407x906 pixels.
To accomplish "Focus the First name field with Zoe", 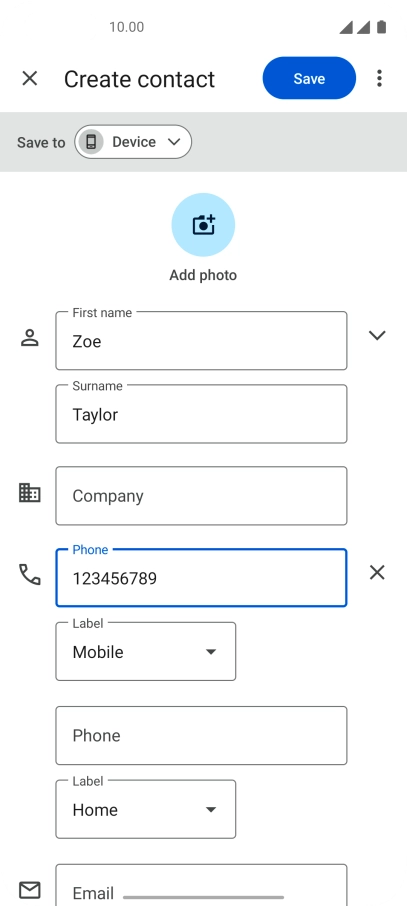I will (201, 341).
